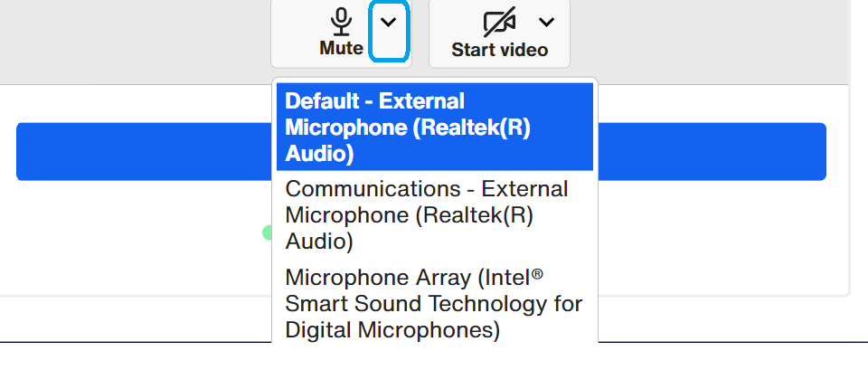Click the Start video label
The width and height of the screenshot is (868, 370).
pyautogui.click(x=499, y=50)
